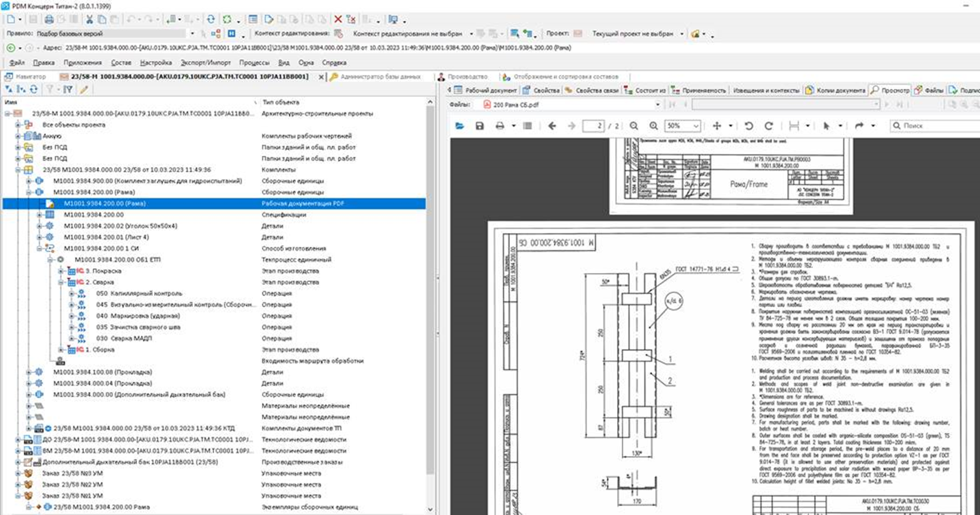Open the Файл menu
Viewport: 980px width, 515px height.
[x=17, y=62]
